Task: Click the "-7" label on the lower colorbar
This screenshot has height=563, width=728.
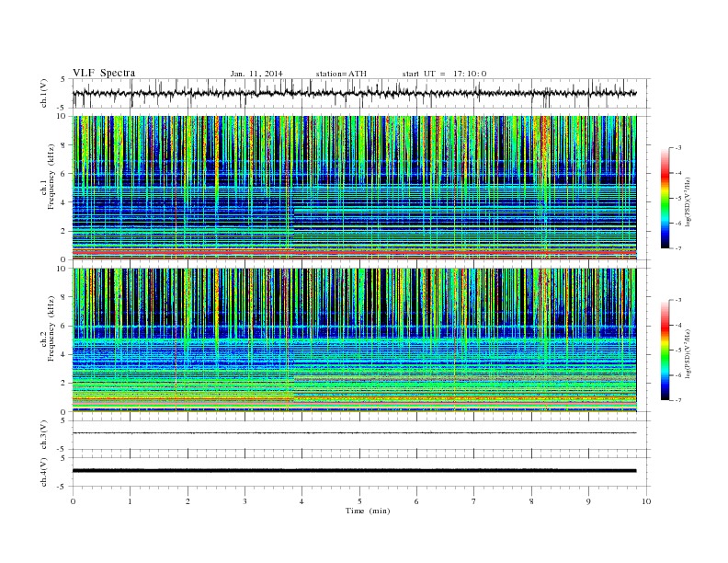Action: point(677,400)
